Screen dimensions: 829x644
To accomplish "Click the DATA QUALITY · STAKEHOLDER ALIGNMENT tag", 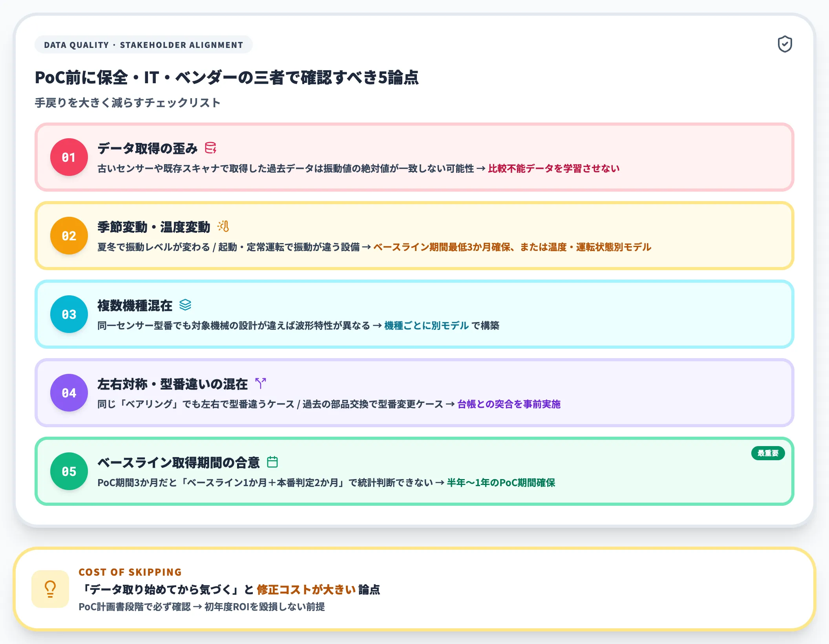I will click(144, 45).
